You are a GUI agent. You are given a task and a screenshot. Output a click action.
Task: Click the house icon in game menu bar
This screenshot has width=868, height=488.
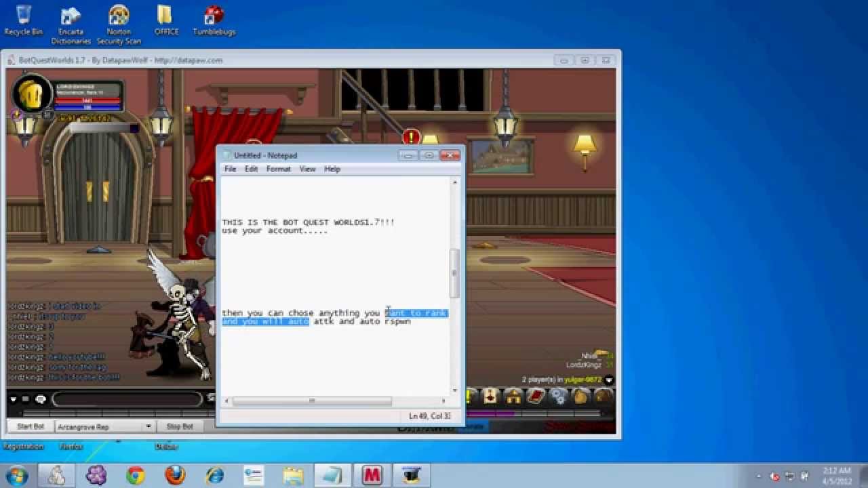[513, 397]
